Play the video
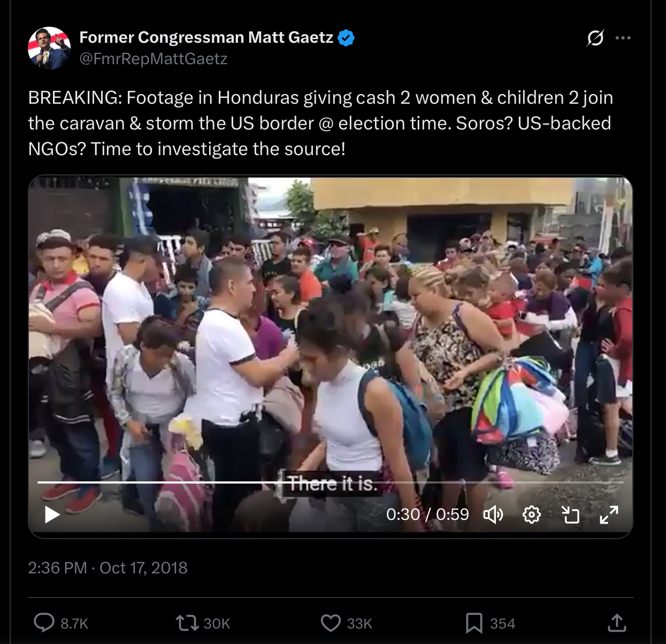Screen dimensions: 666x644 click(x=52, y=515)
